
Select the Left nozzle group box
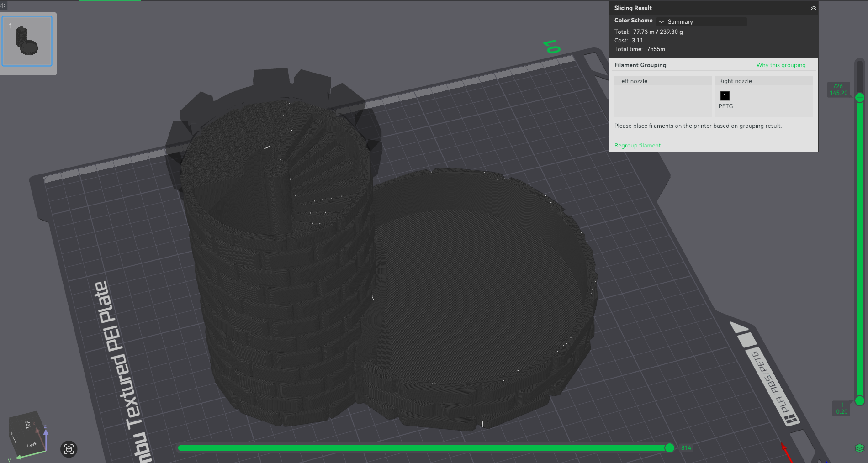663,96
